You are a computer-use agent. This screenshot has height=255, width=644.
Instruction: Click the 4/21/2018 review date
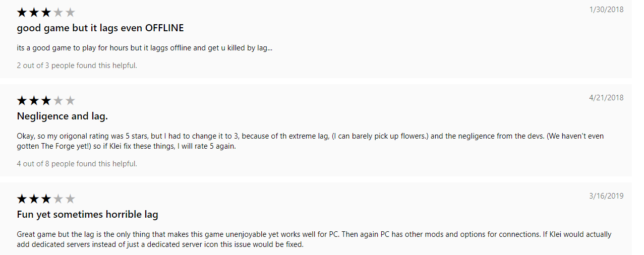(606, 98)
